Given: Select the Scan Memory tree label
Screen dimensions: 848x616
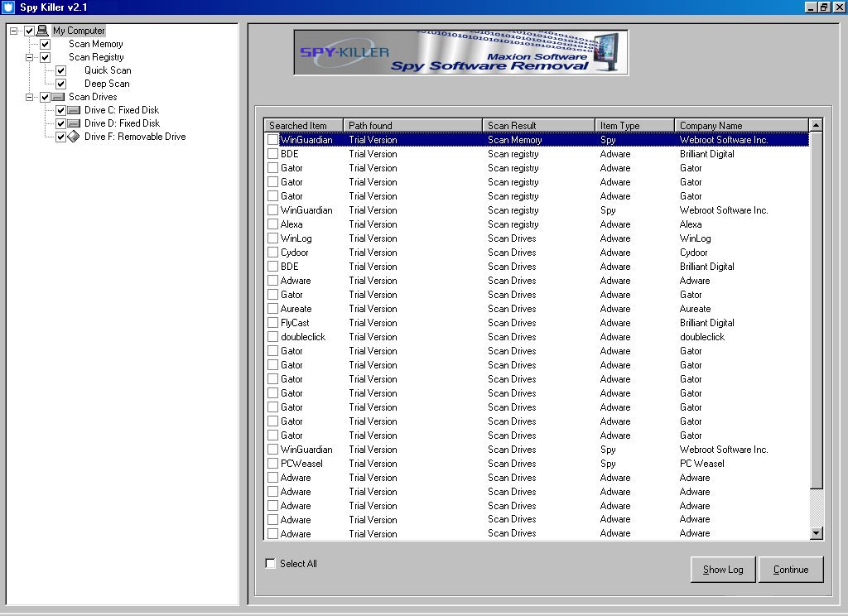Looking at the screenshot, I should click(96, 44).
